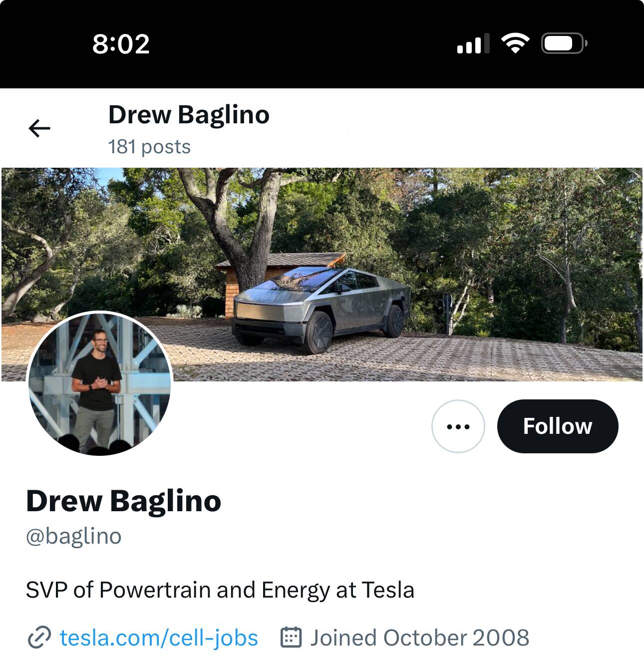
Task: Tap the battery indicator icon
Action: pyautogui.click(x=564, y=44)
